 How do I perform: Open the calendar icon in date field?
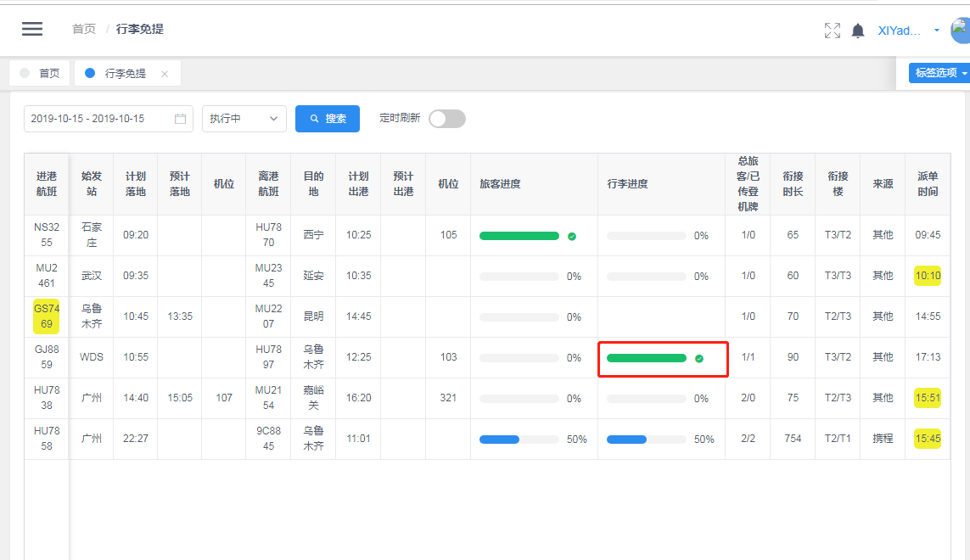180,119
